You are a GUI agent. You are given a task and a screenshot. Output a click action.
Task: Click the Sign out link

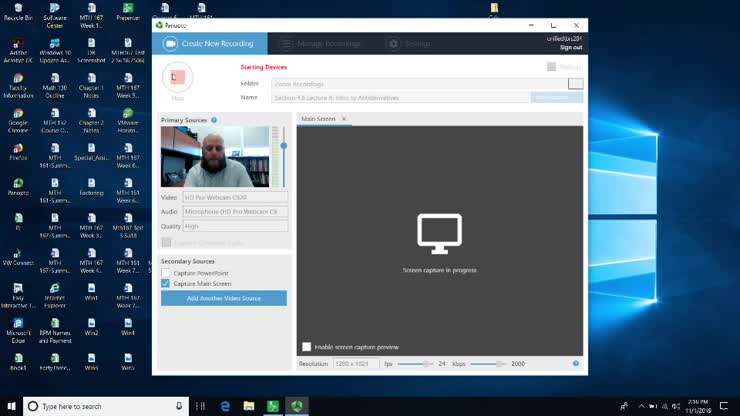(571, 47)
